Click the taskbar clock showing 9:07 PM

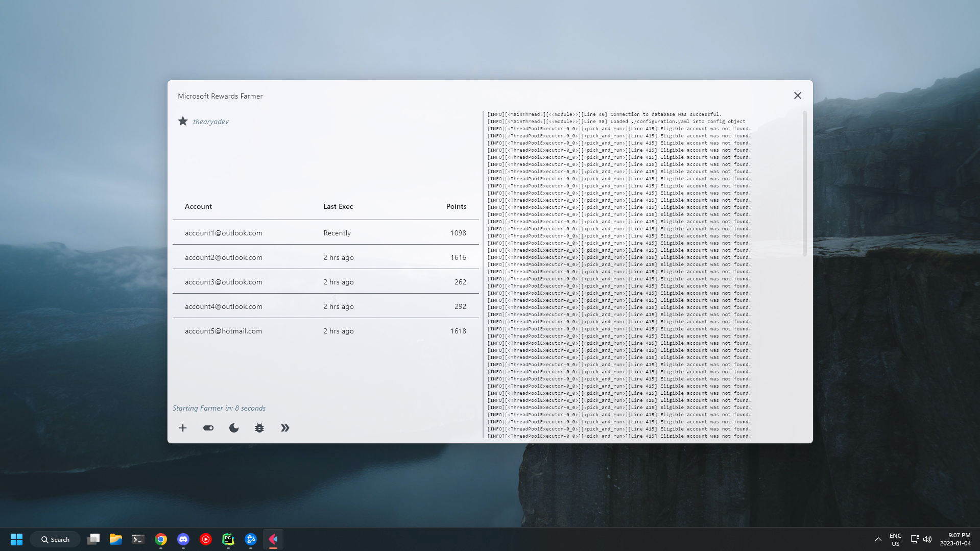955,539
